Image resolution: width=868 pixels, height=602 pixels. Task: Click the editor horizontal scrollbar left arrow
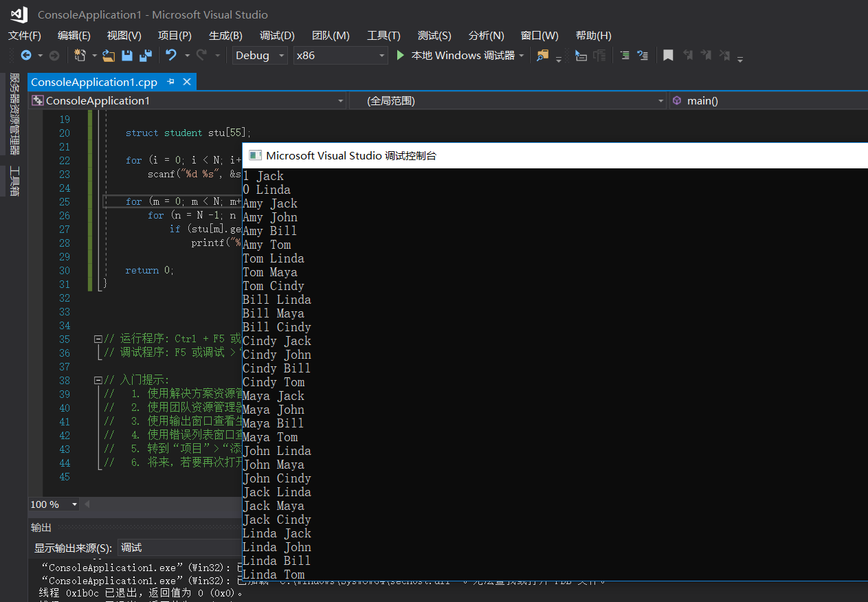tap(87, 504)
